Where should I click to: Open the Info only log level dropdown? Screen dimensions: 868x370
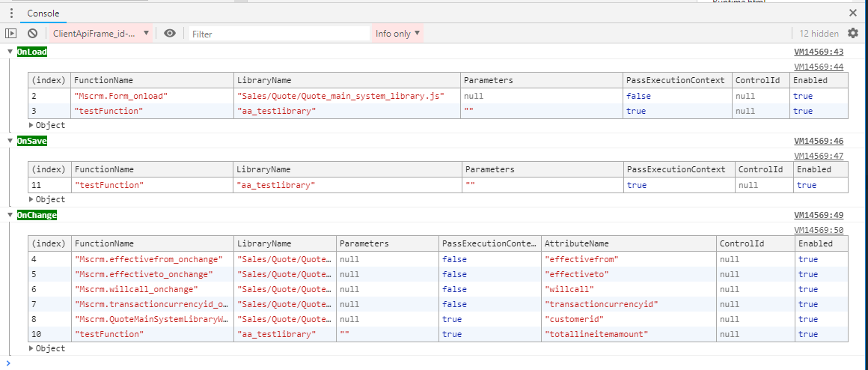point(397,33)
